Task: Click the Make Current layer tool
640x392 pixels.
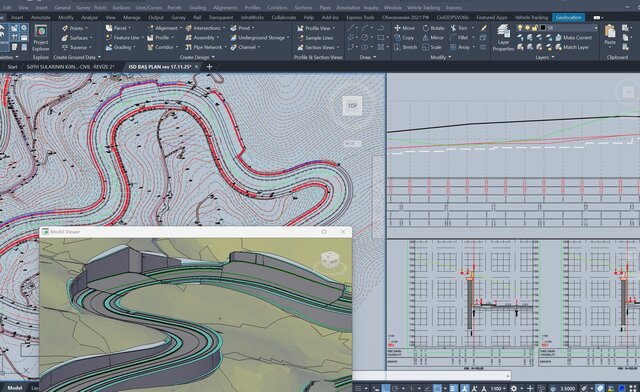Action: (573, 37)
